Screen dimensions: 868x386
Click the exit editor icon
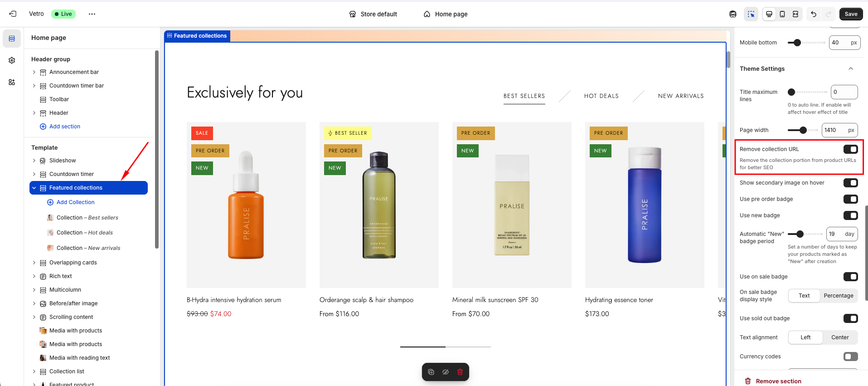click(x=13, y=14)
